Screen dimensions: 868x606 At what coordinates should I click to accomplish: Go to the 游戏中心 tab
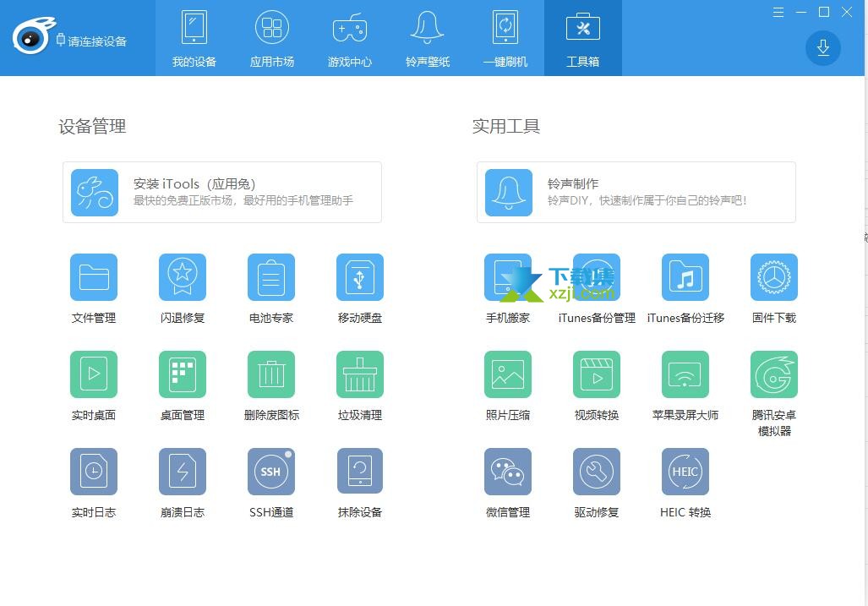350,38
